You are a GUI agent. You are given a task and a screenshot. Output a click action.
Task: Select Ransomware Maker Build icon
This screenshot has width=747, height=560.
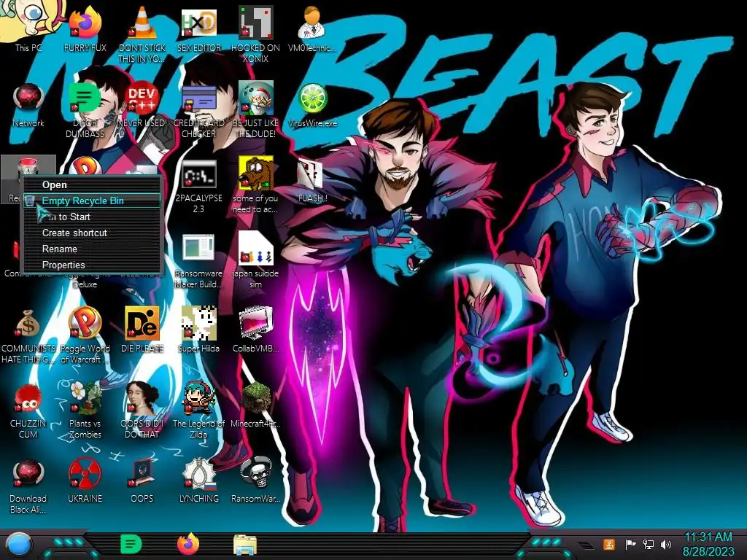click(x=199, y=261)
